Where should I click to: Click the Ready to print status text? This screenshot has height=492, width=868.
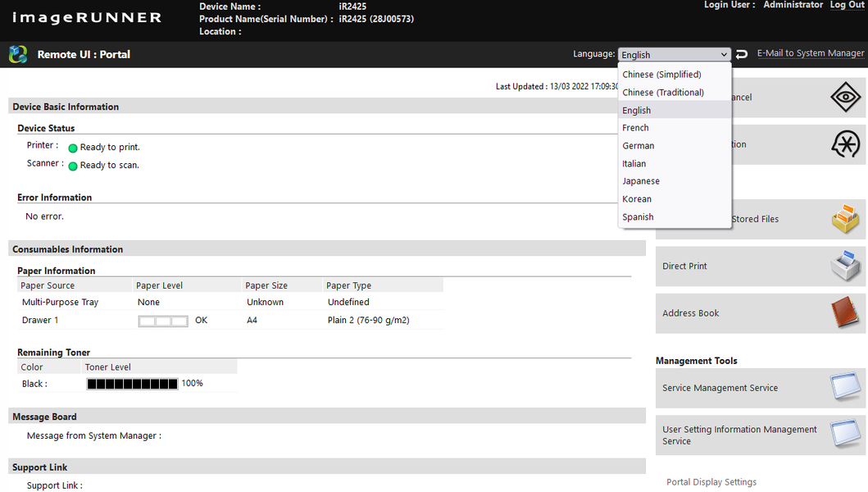110,148
